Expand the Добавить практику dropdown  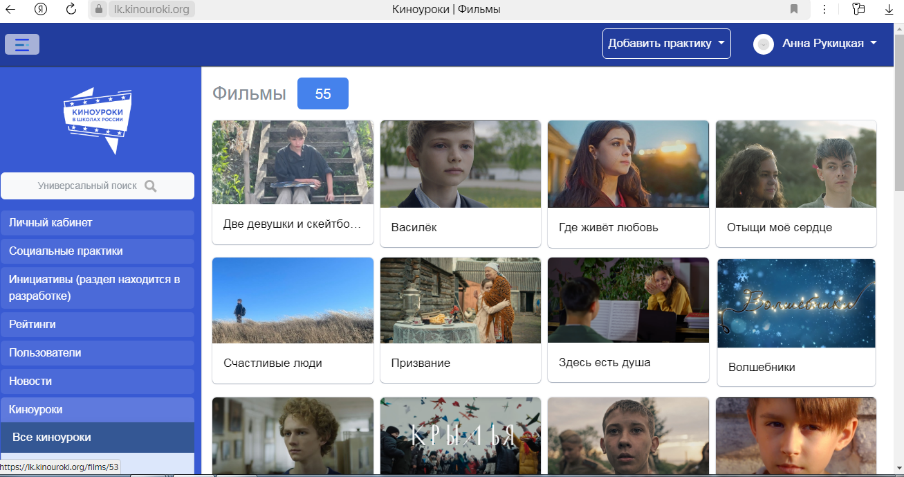[666, 44]
